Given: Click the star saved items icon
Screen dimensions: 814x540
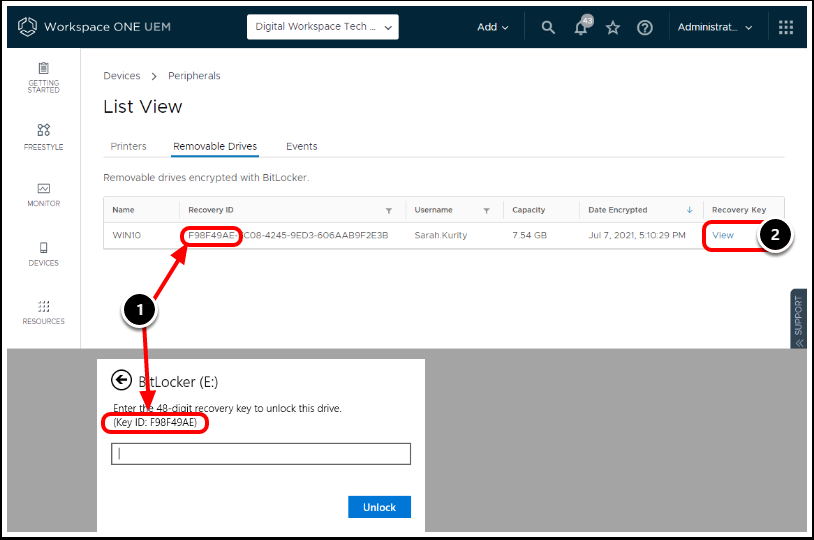Looking at the screenshot, I should (x=613, y=27).
